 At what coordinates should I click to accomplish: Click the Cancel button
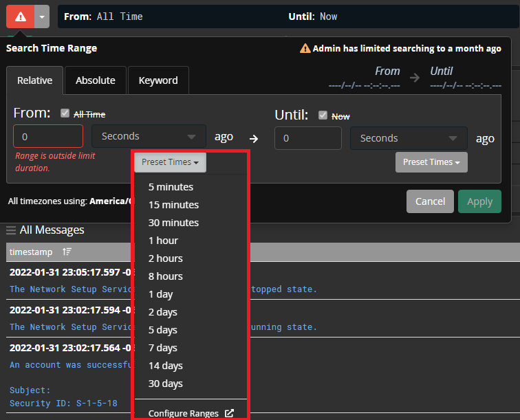coord(430,201)
